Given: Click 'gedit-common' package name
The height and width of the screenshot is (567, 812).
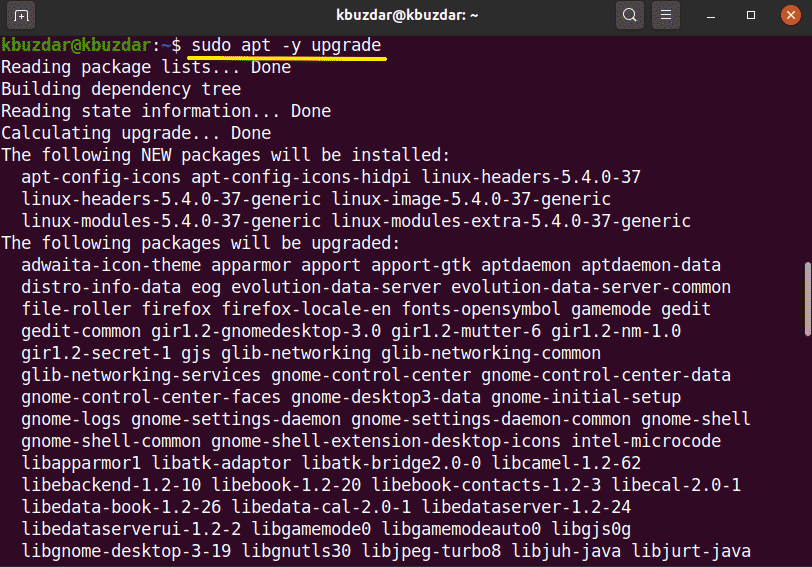Looking at the screenshot, I should tap(81, 331).
